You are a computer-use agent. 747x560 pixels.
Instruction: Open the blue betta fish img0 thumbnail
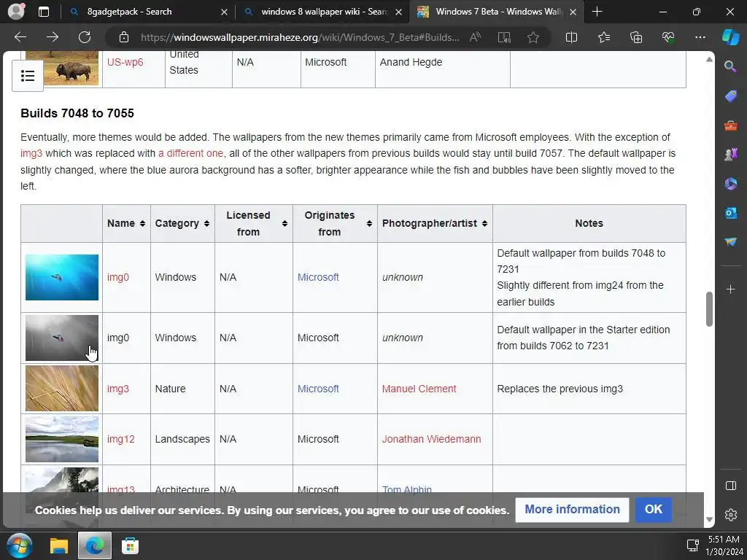tap(62, 277)
